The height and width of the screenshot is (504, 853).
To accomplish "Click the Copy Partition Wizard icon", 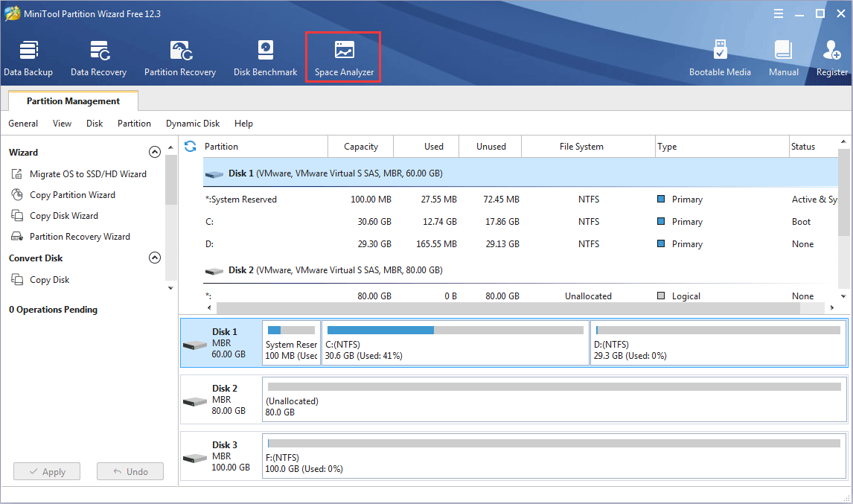I will tap(17, 195).
